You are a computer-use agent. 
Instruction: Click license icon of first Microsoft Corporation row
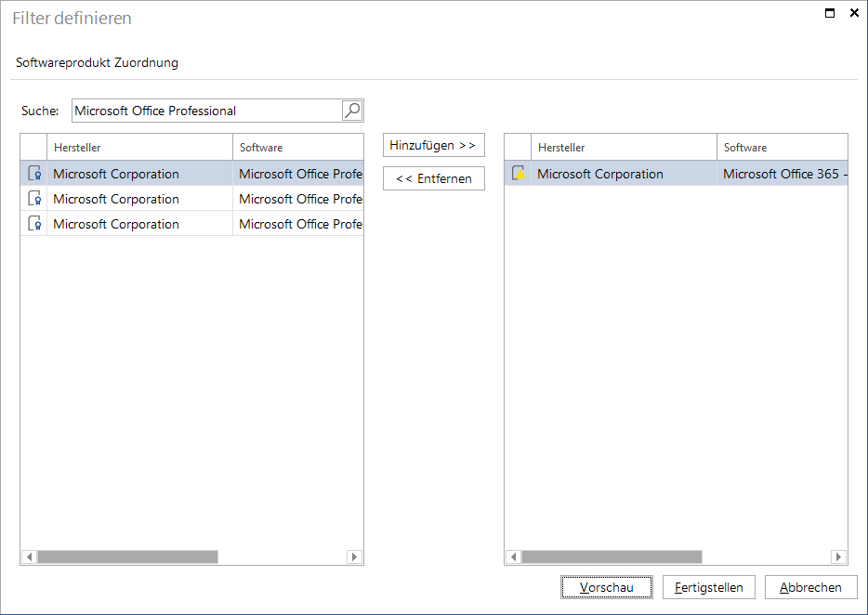tap(34, 174)
